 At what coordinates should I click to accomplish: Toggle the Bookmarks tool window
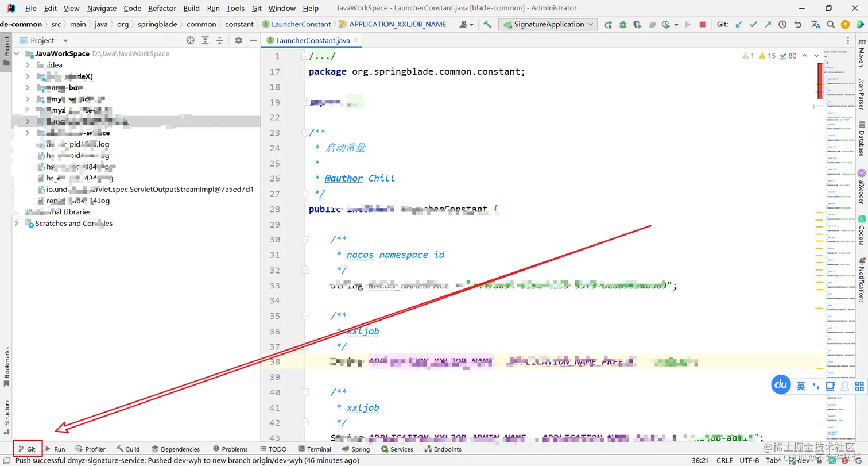pos(7,367)
